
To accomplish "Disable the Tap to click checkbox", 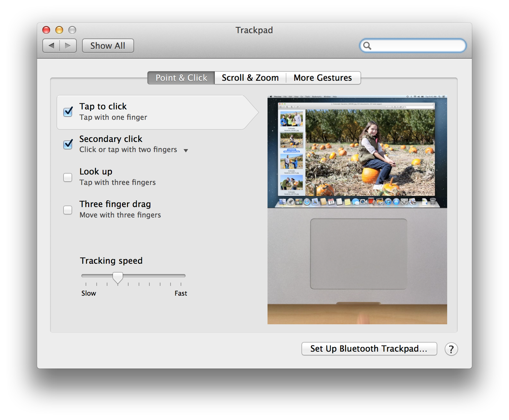I will tap(68, 112).
